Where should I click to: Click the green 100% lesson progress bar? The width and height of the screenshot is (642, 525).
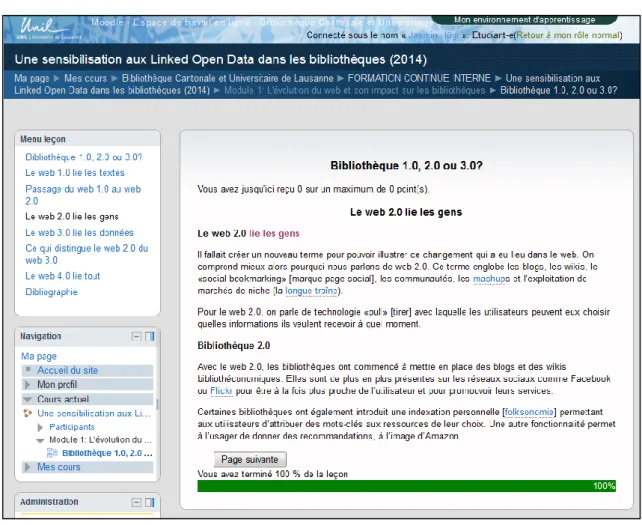[407, 486]
